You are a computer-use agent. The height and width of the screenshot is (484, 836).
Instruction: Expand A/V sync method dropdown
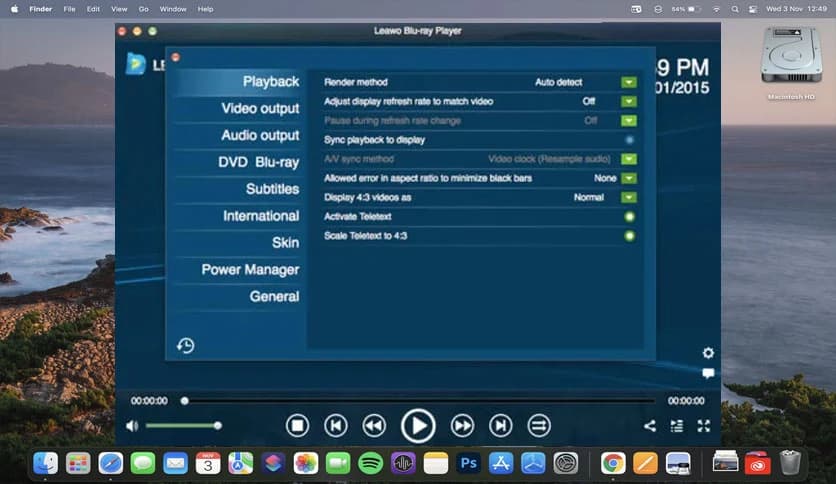click(629, 159)
